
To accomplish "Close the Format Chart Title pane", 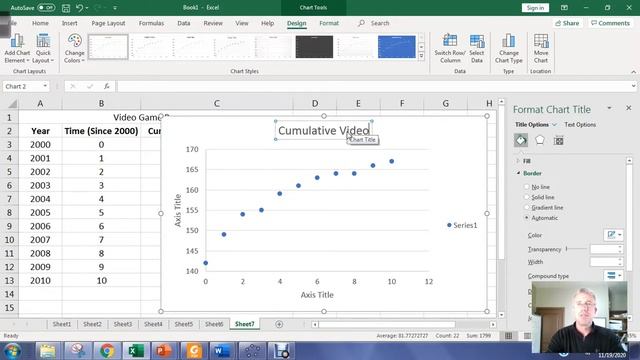I will coord(629,108).
